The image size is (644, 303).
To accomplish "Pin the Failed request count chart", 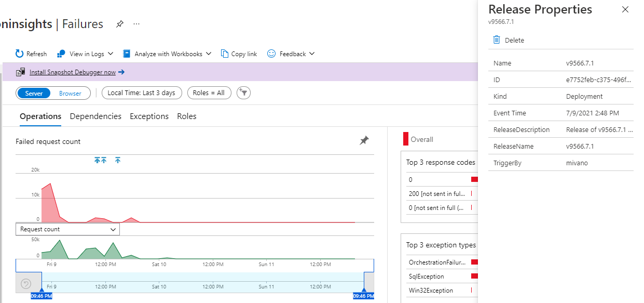I will 364,140.
